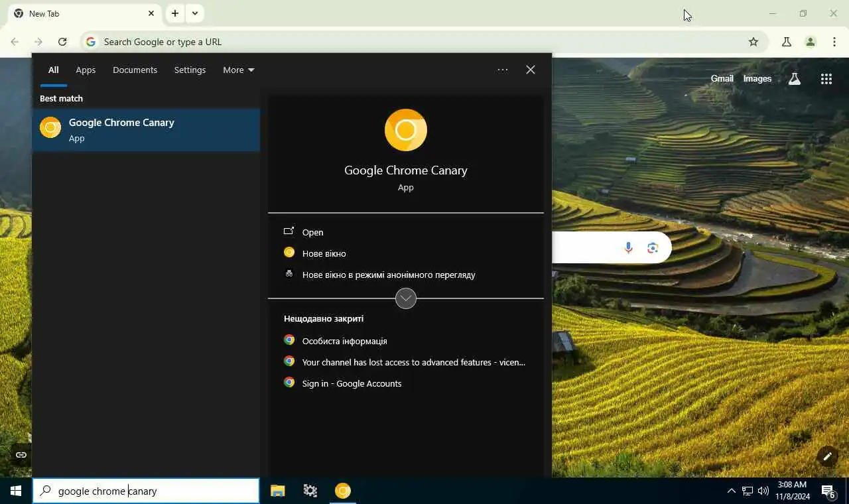Image resolution: width=849 pixels, height=504 pixels.
Task: Select Google Chrome Canary best match result
Action: click(x=146, y=130)
